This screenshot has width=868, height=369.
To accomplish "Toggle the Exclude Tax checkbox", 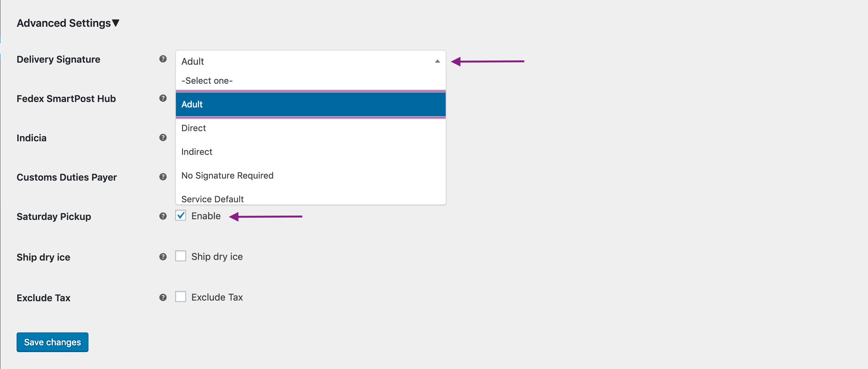I will (181, 297).
